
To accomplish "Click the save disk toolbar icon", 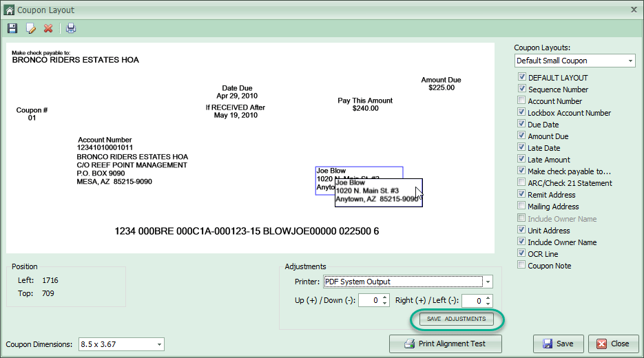I will (x=12, y=28).
